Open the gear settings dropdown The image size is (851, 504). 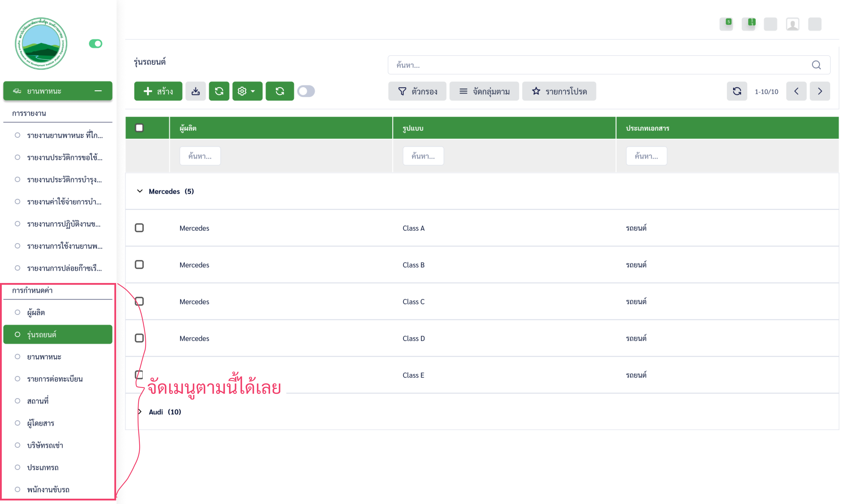point(247,91)
